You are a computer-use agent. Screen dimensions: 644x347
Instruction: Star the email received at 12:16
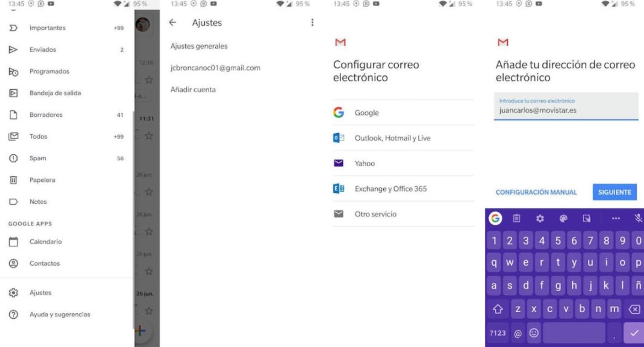pyautogui.click(x=149, y=80)
